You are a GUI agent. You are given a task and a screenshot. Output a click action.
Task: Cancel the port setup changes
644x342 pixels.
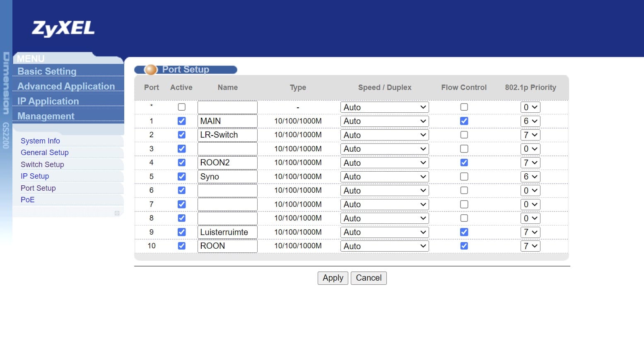click(369, 278)
